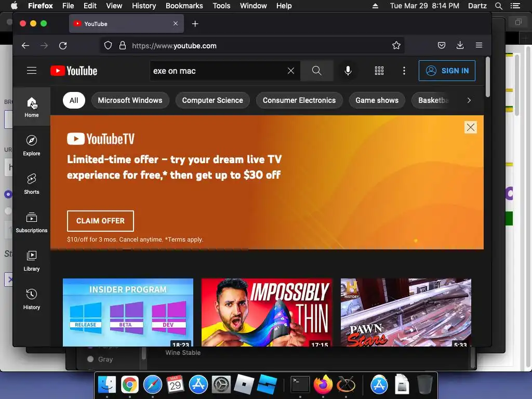Open a new tab with the plus

click(x=195, y=24)
